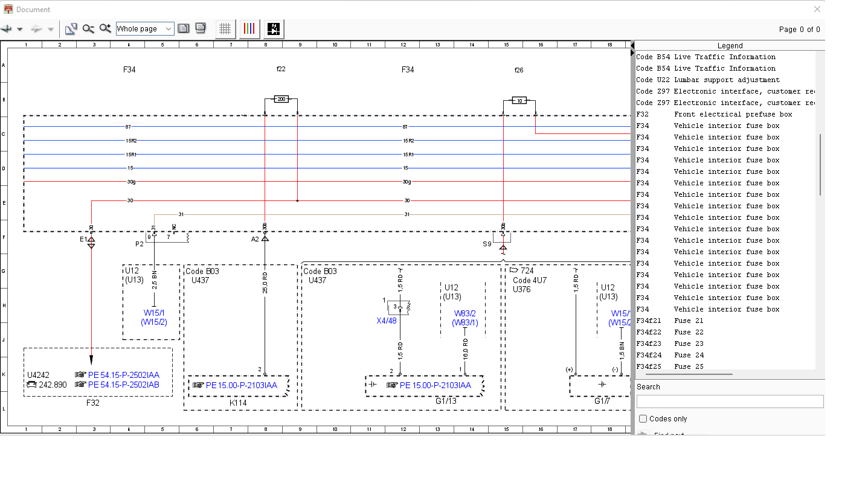868x492 pixels.
Task: Click the multi-page print icon
Action: coord(201,28)
